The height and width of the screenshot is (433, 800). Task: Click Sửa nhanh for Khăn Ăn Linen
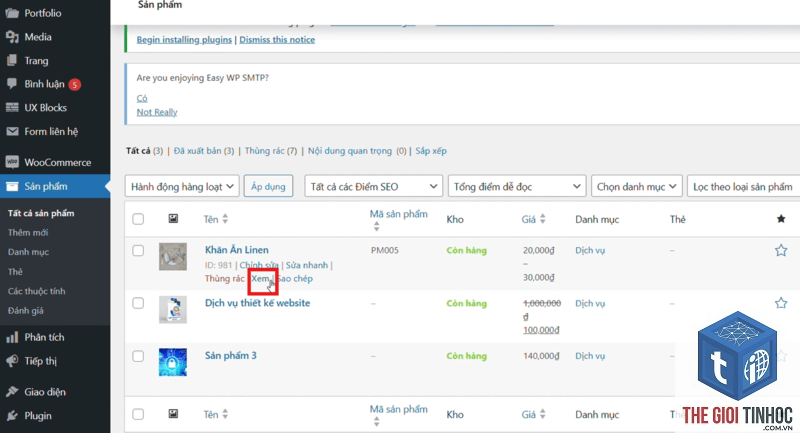307,265
